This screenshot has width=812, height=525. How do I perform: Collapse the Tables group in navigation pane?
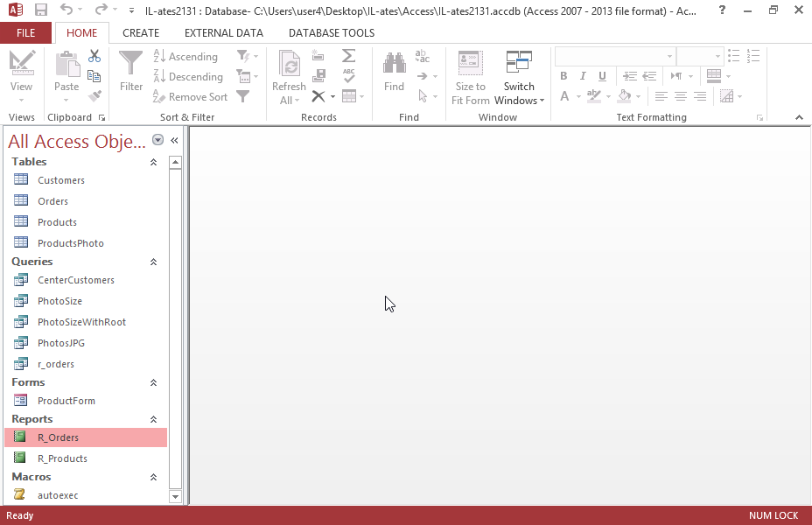pyautogui.click(x=153, y=162)
